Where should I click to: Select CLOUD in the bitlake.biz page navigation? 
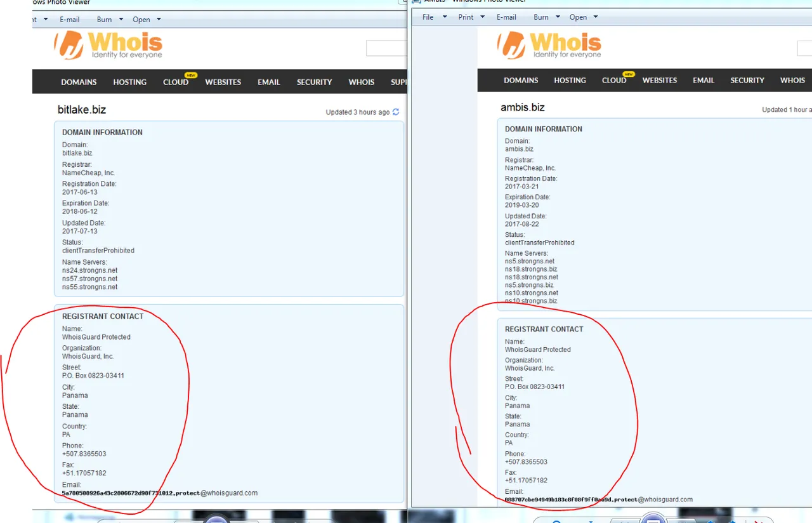(176, 82)
